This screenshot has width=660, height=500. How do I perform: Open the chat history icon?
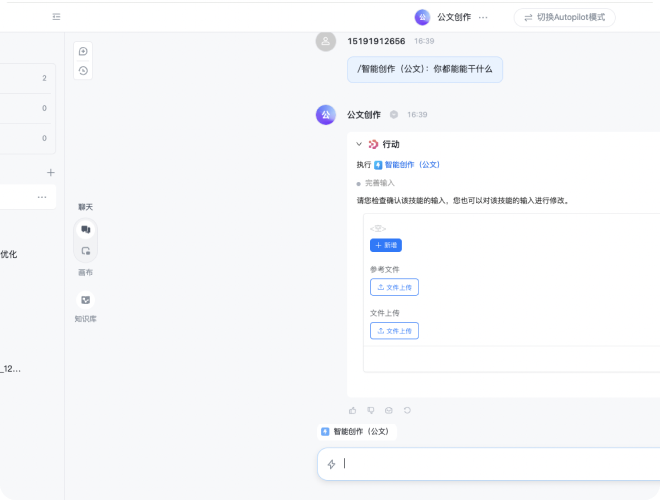[x=83, y=70]
